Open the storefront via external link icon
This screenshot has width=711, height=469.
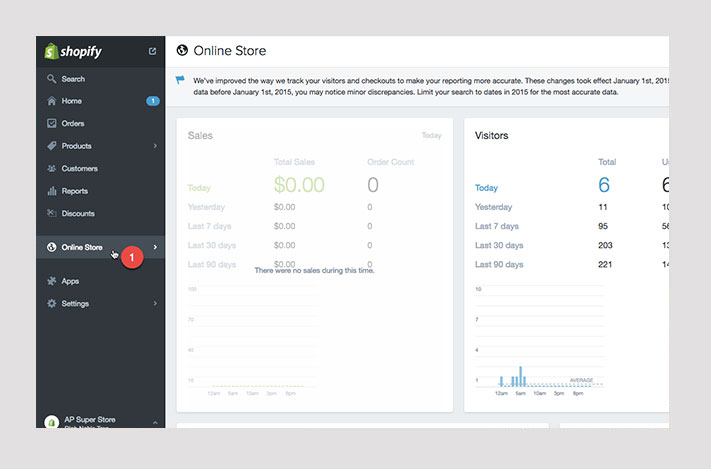tap(152, 51)
